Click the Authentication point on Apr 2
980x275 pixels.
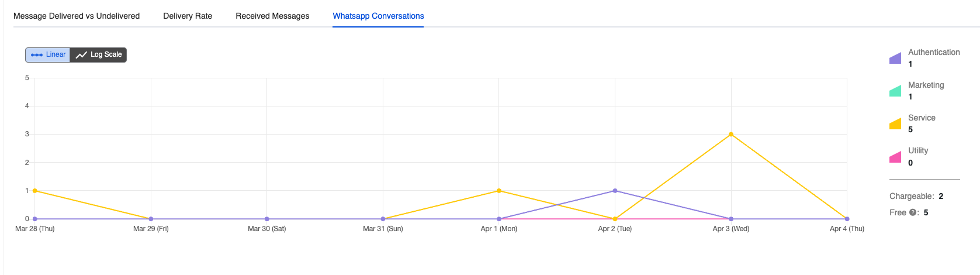(615, 191)
